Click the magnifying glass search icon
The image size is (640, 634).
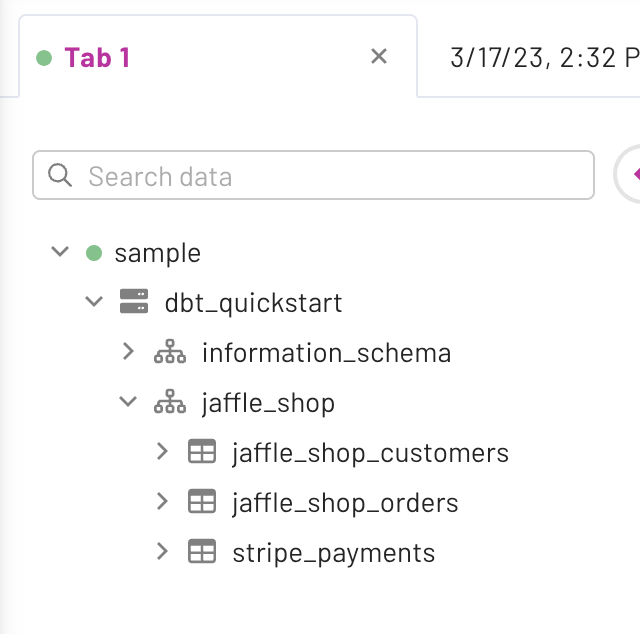[60, 176]
